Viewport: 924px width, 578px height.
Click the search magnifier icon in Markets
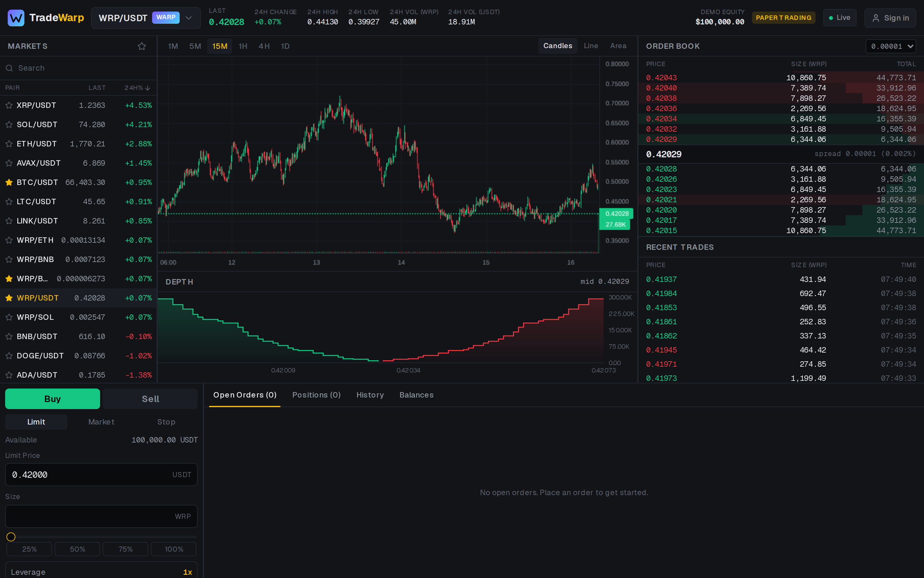9,68
